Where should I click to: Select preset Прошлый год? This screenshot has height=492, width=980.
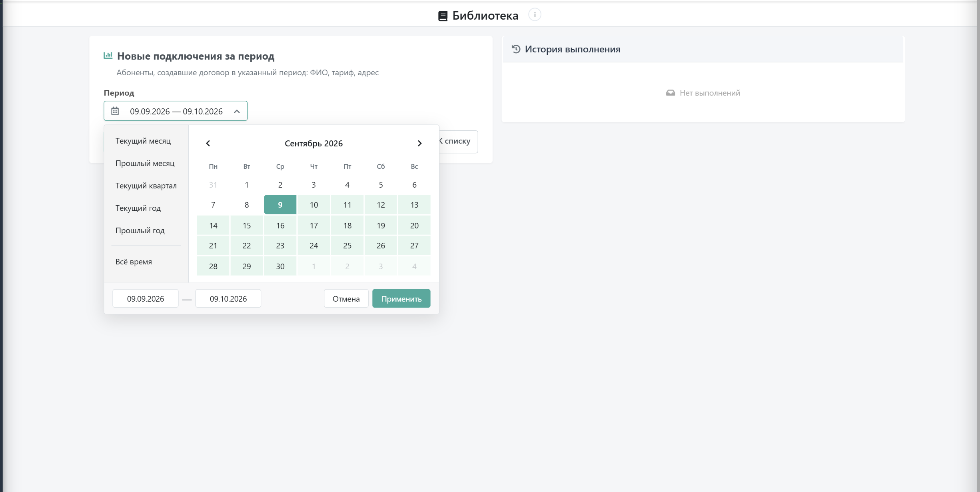point(140,230)
